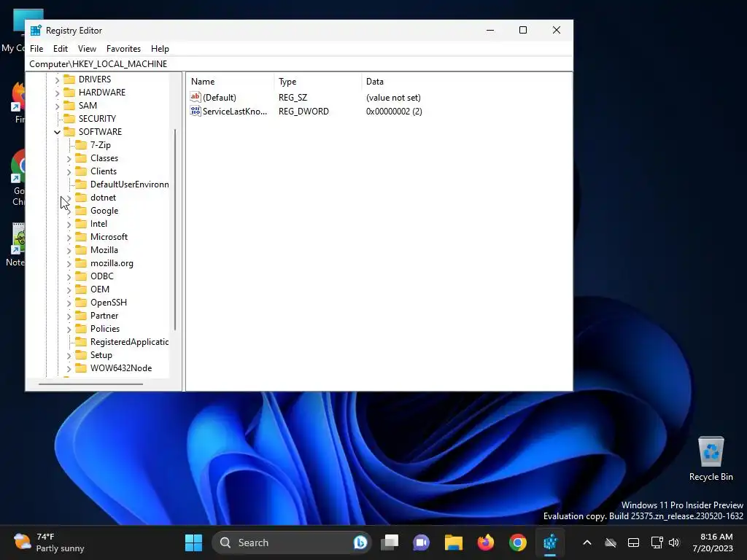Open Bing icon in search box
Image resolution: width=747 pixels, height=560 pixels.
[360, 542]
